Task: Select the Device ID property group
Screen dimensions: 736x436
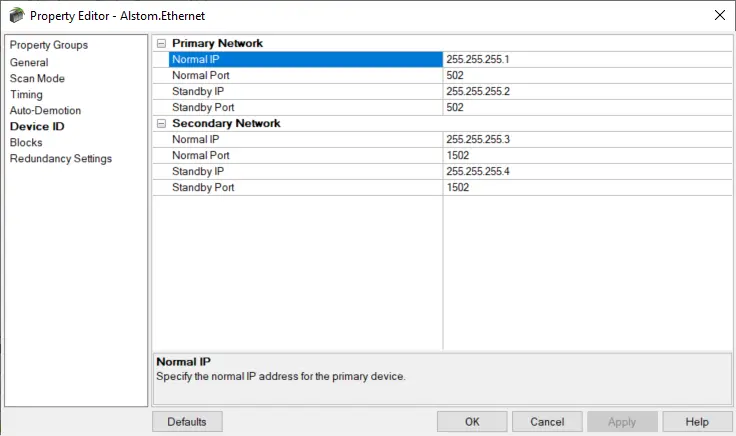Action: (37, 126)
